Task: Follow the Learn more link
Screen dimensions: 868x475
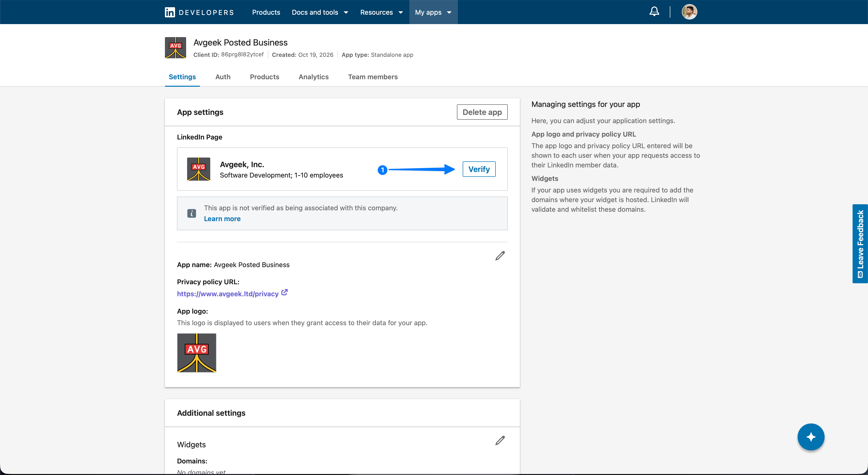Action: (222, 219)
